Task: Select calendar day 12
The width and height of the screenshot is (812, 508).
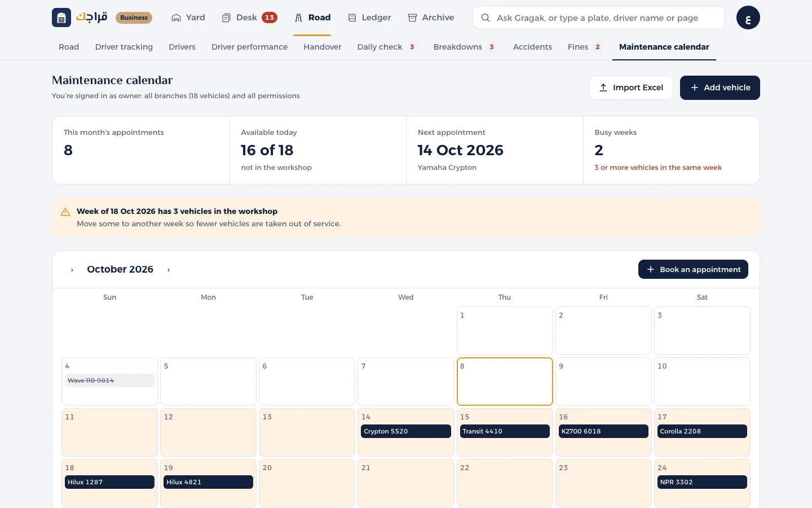Action: pyautogui.click(x=208, y=432)
